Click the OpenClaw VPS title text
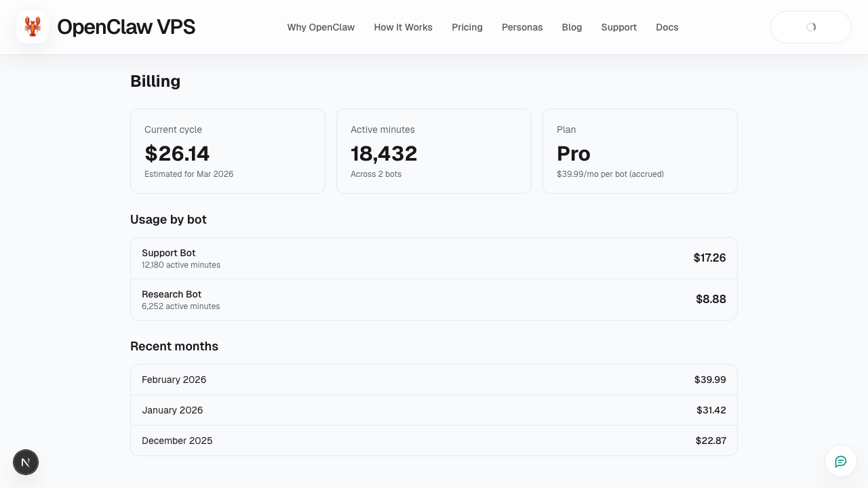The width and height of the screenshot is (868, 488). [126, 27]
